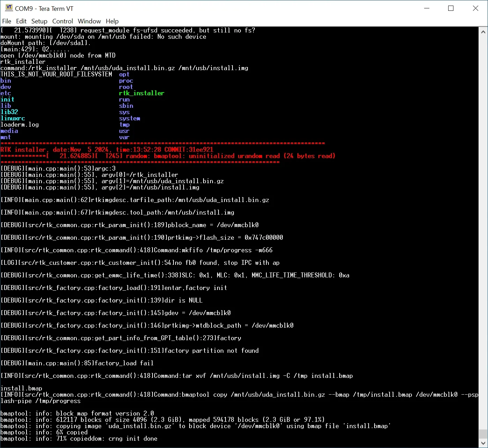Click the 'tarfile_path:/mnt/usb/uda_install.bin.gz' info line
This screenshot has height=448, width=488.
point(135,200)
